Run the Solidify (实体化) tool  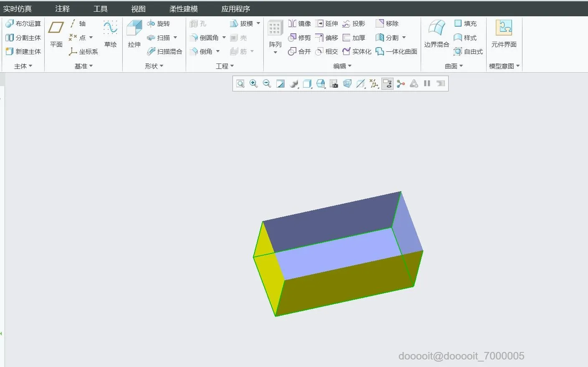click(357, 51)
